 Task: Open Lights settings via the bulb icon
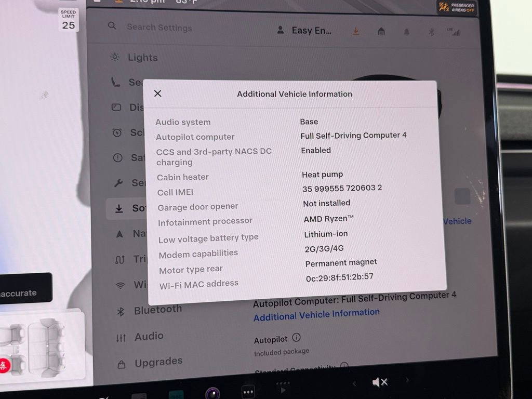[116, 58]
